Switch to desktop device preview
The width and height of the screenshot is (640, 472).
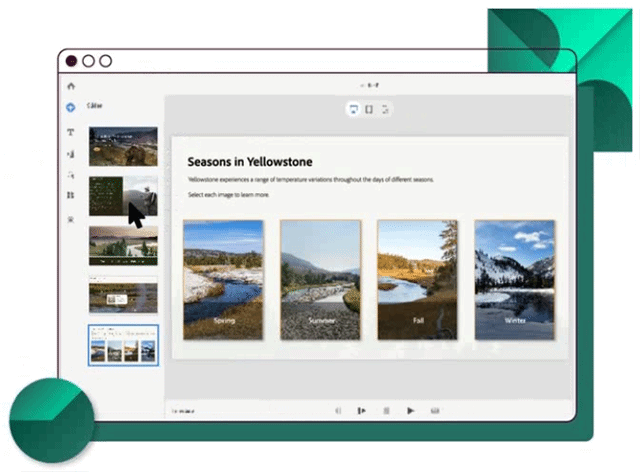(x=353, y=109)
